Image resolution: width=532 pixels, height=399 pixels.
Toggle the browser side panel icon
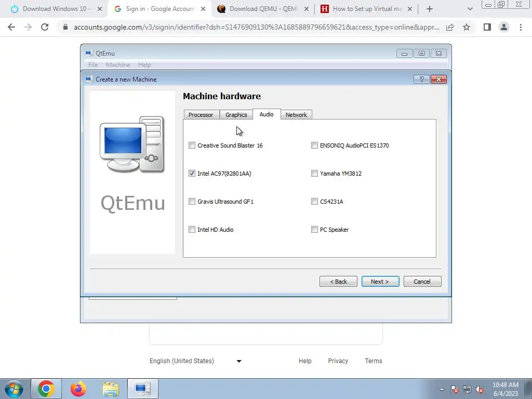click(487, 27)
